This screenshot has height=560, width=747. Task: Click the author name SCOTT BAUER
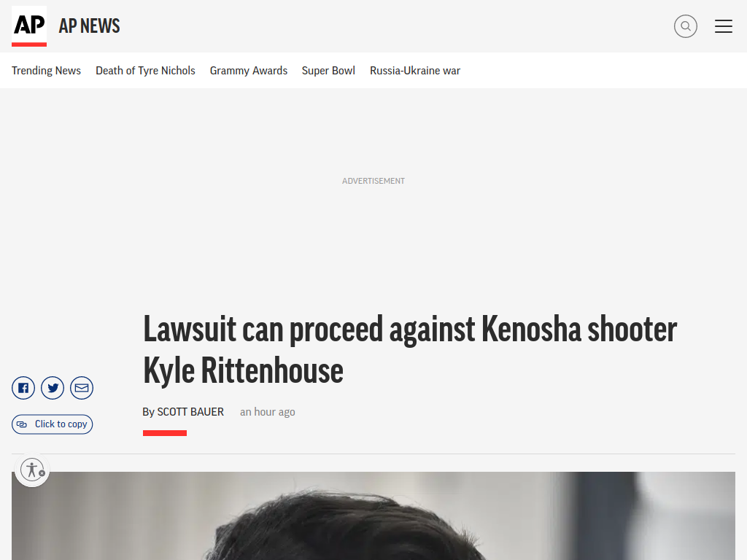(x=190, y=412)
